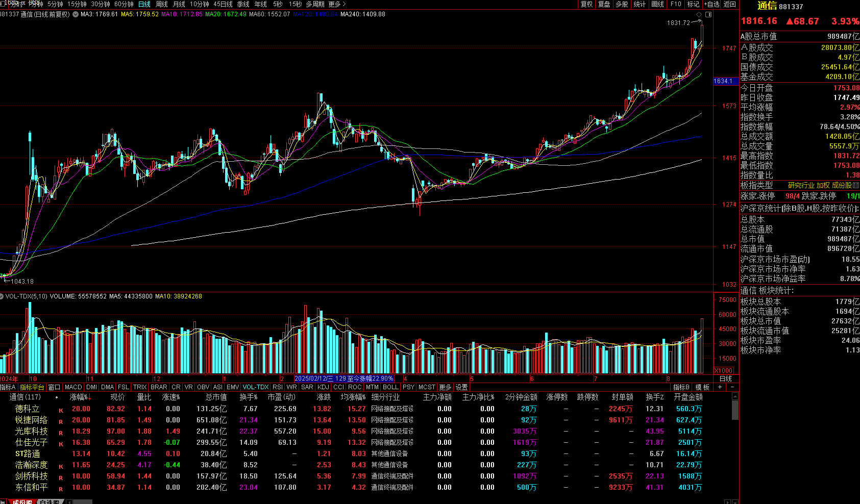Sort stock list by 涨幅% column
860x504 pixels.
[x=79, y=397]
